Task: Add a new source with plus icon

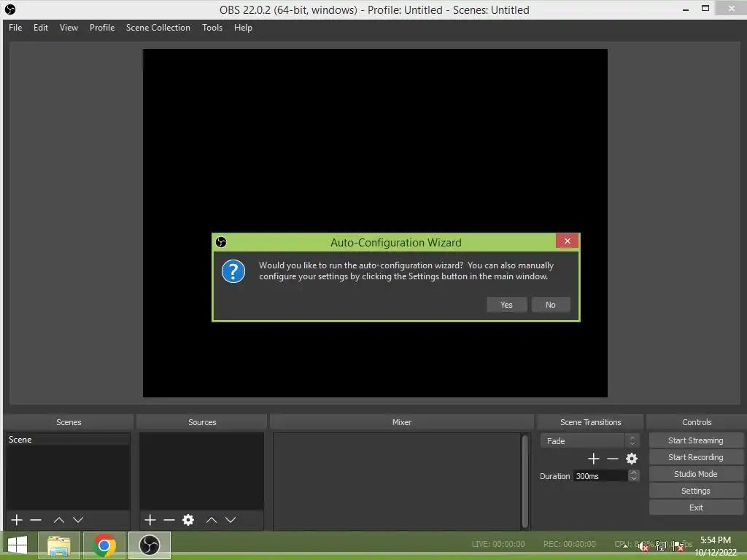Action: pyautogui.click(x=150, y=519)
